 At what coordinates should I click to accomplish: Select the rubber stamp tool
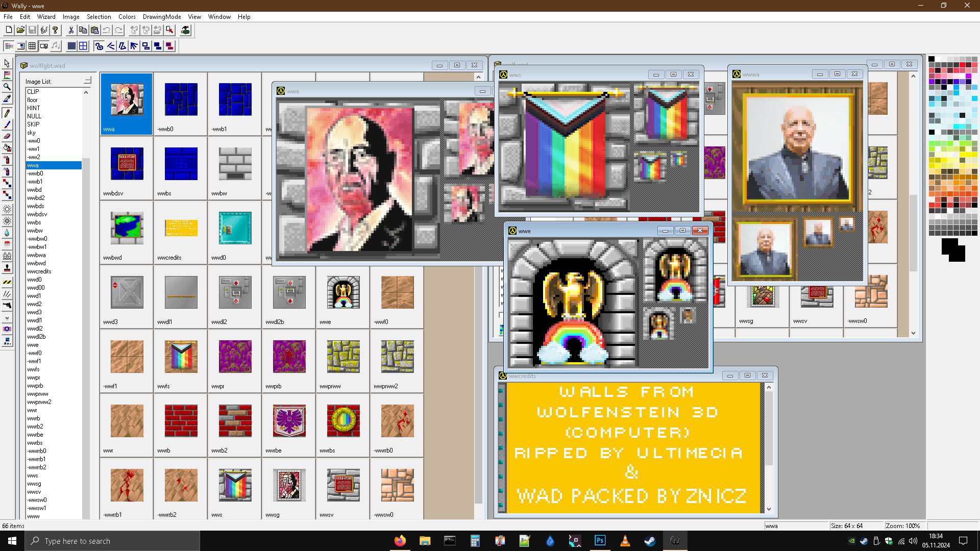tap(7, 268)
